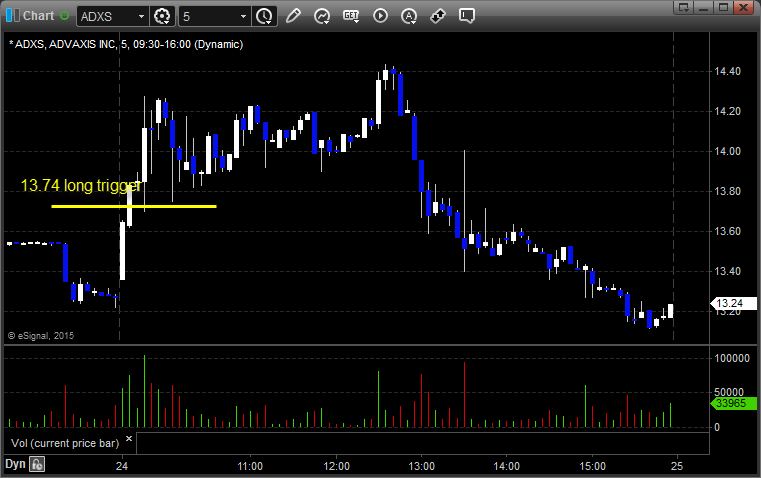Click the speech bubble comment icon
Image resolution: width=761 pixels, height=478 pixels.
click(x=466, y=16)
